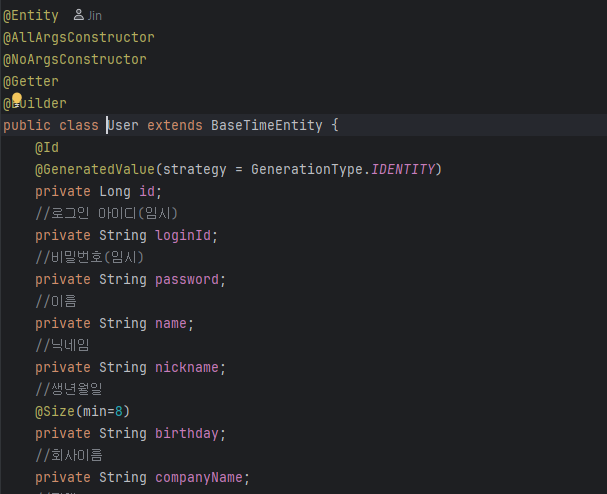Image resolution: width=607 pixels, height=494 pixels.
Task: Open the Jin author annotation link
Action: [95, 16]
